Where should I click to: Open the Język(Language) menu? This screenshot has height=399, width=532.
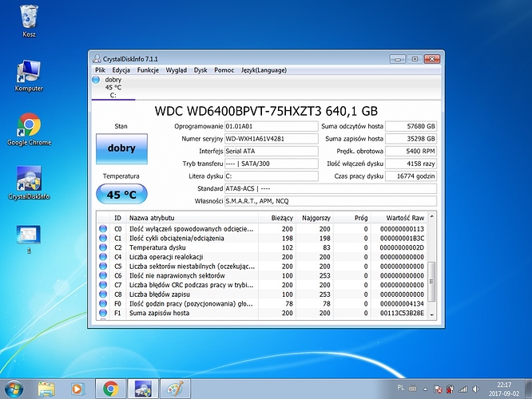(264, 70)
